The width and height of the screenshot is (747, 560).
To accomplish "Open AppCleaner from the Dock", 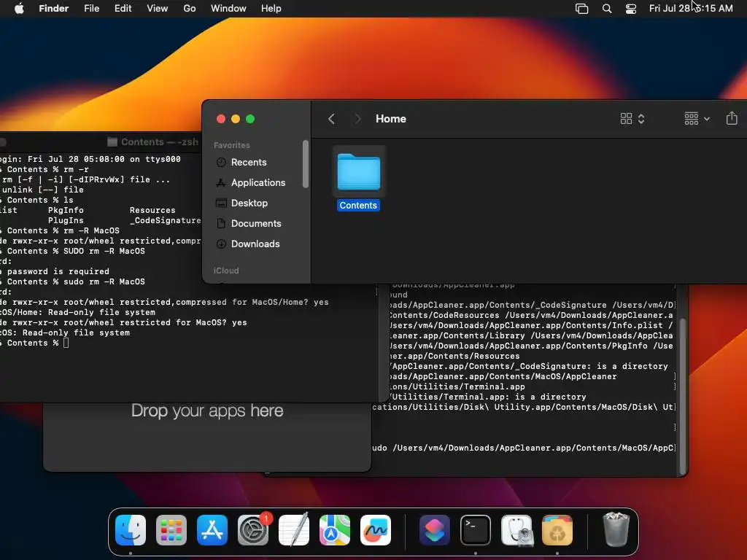I will [557, 530].
